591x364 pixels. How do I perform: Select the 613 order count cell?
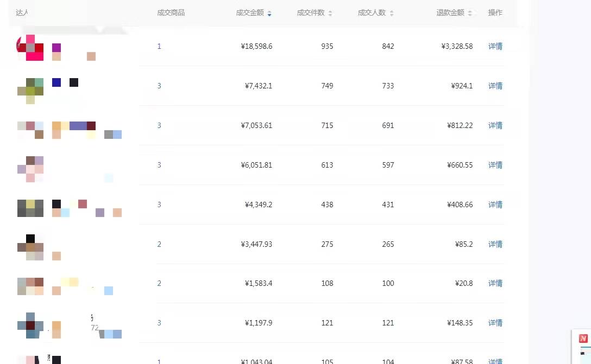point(327,165)
